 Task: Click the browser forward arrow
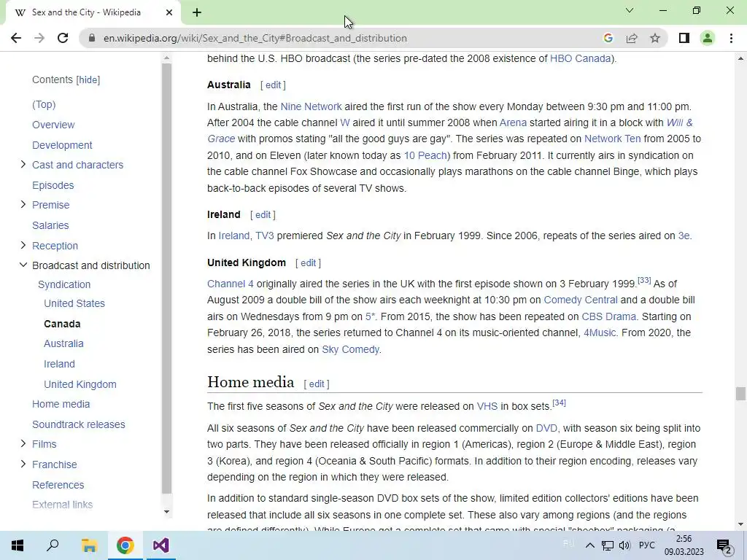(39, 38)
